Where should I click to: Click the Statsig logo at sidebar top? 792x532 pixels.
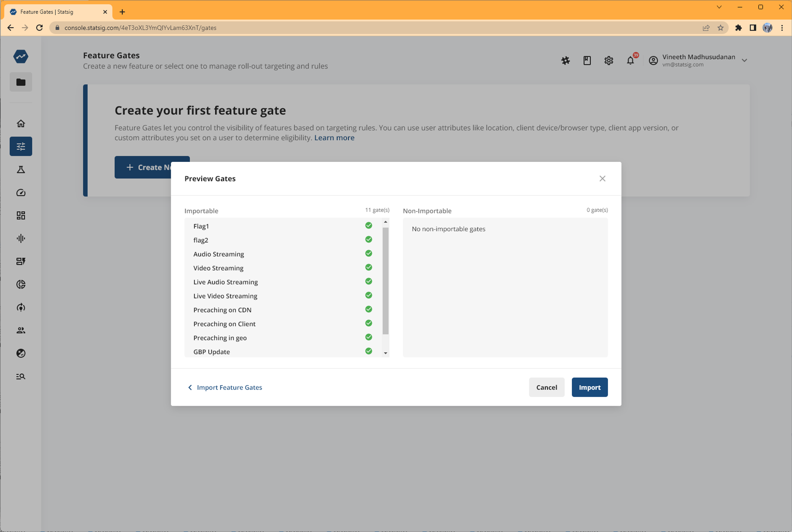click(21, 56)
